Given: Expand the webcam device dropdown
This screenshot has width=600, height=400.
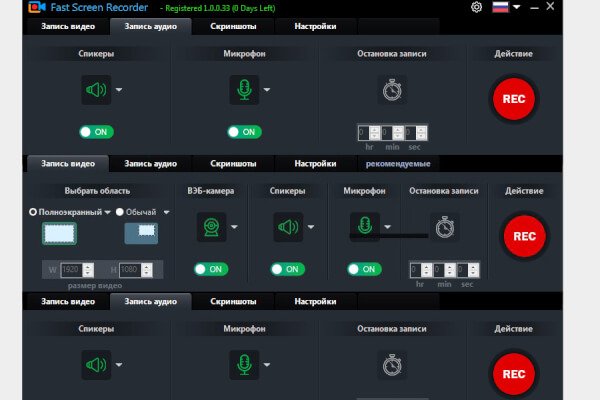Looking at the screenshot, I should point(234,227).
